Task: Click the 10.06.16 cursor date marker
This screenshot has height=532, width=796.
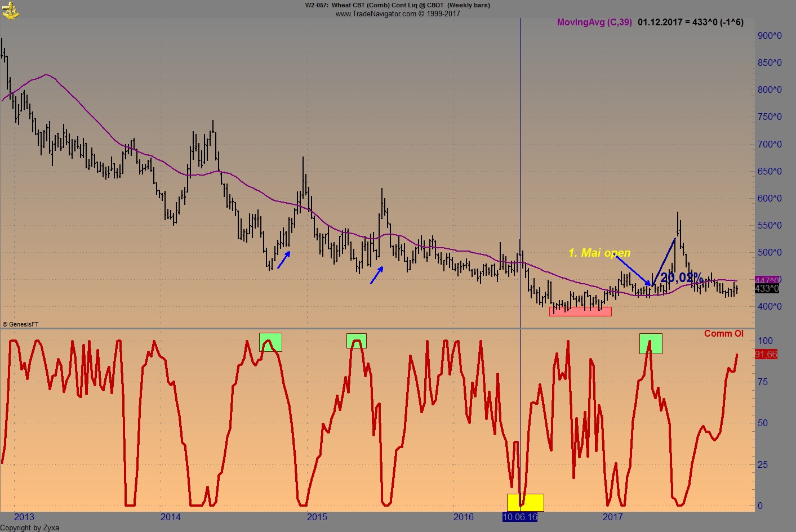Action: point(520,517)
